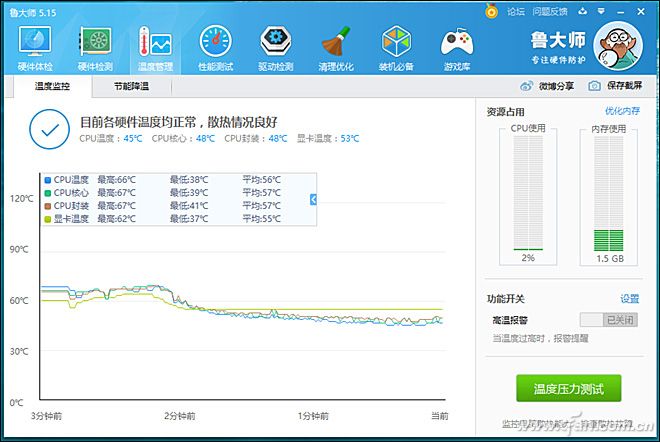Click 保存截屏 save screenshot link

[624, 85]
